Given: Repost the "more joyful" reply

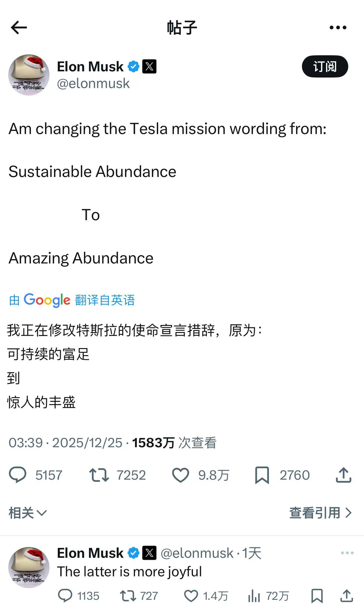Looking at the screenshot, I should coord(128,596).
